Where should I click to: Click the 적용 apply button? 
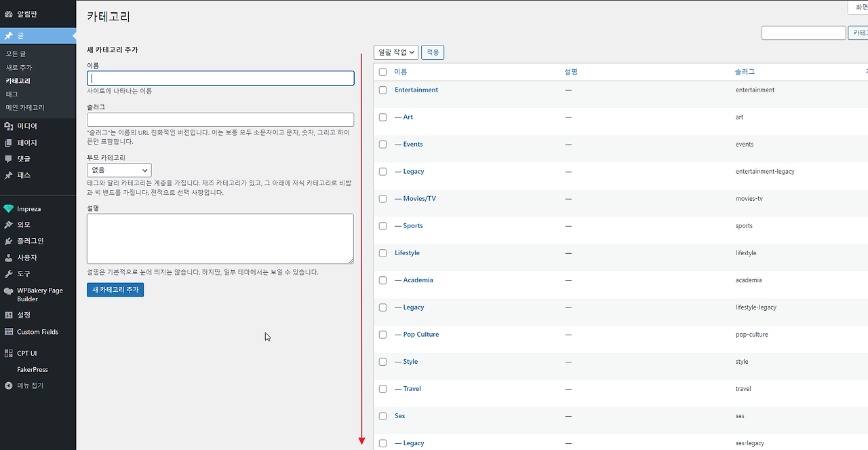tap(433, 52)
